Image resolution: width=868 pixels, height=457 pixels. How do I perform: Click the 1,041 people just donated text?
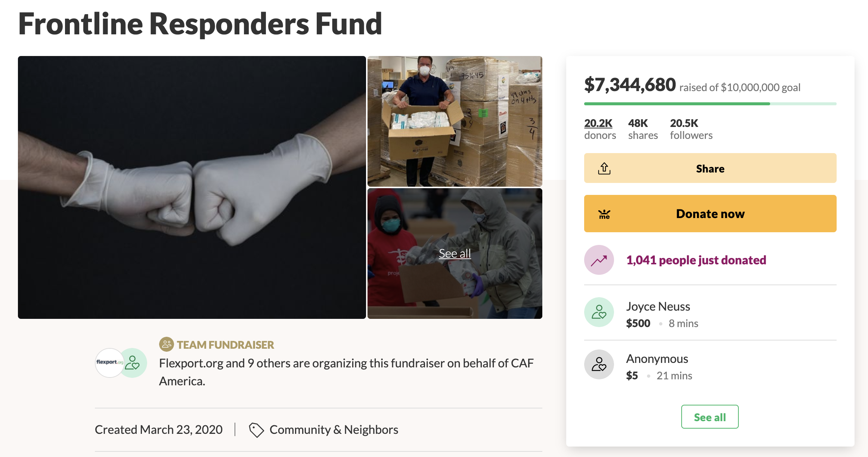click(696, 260)
